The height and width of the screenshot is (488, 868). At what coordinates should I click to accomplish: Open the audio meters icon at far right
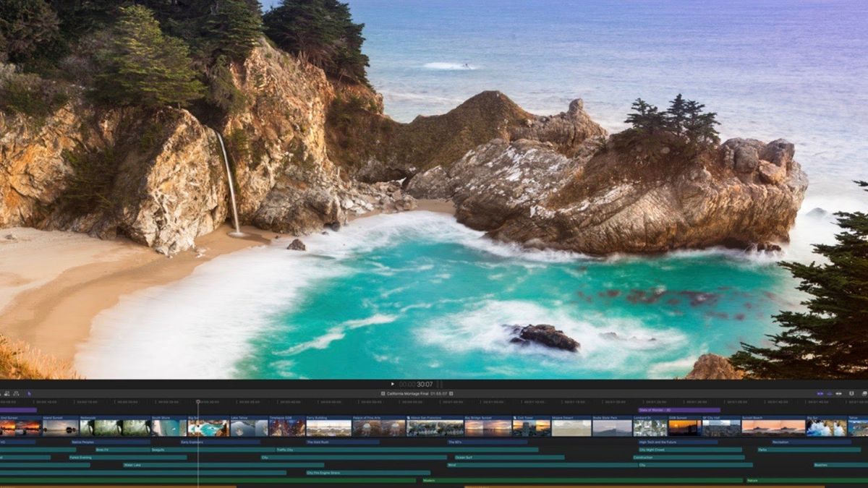click(865, 394)
